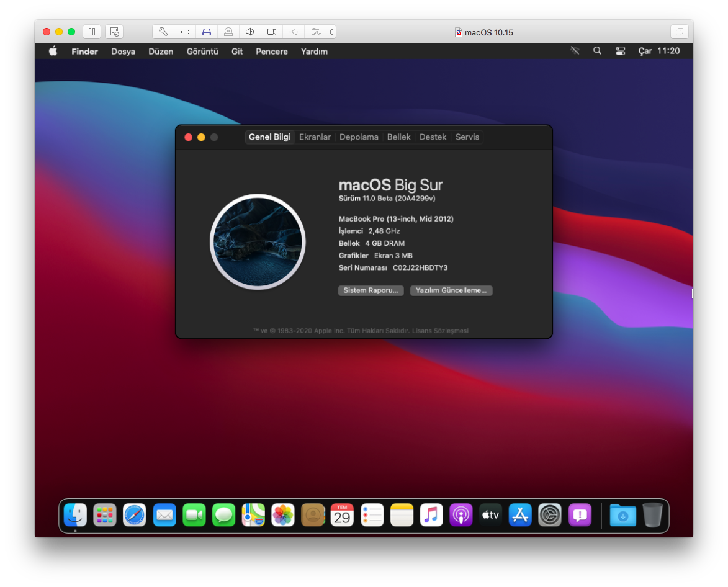The image size is (728, 587).
Task: Open Contacts from the Dock
Action: tap(313, 515)
